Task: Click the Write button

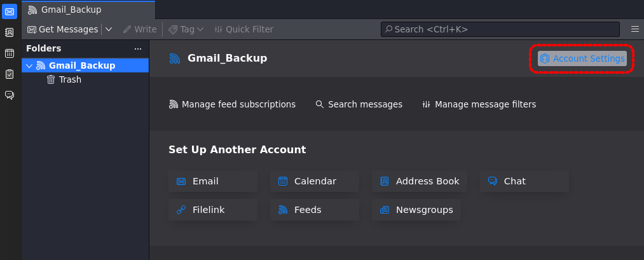Action: coord(140,30)
